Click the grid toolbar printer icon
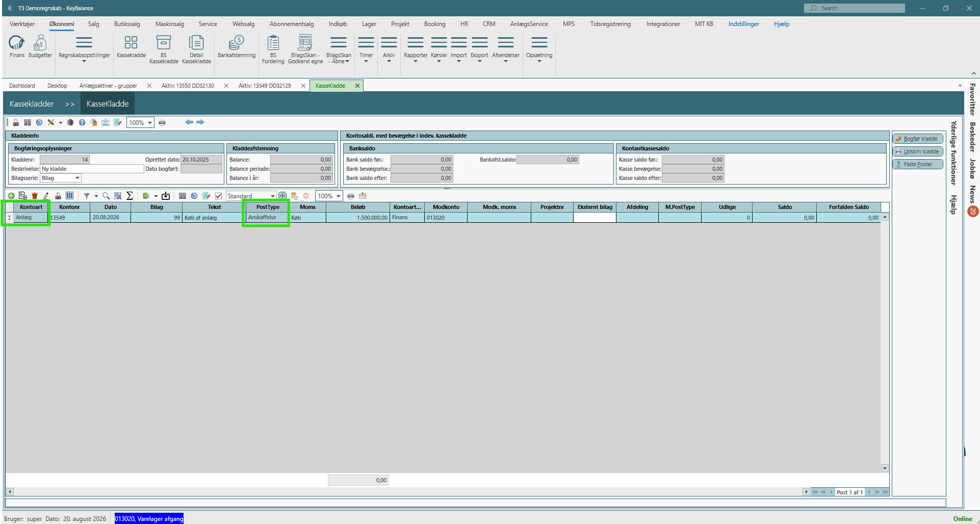The image size is (980, 524). [351, 196]
